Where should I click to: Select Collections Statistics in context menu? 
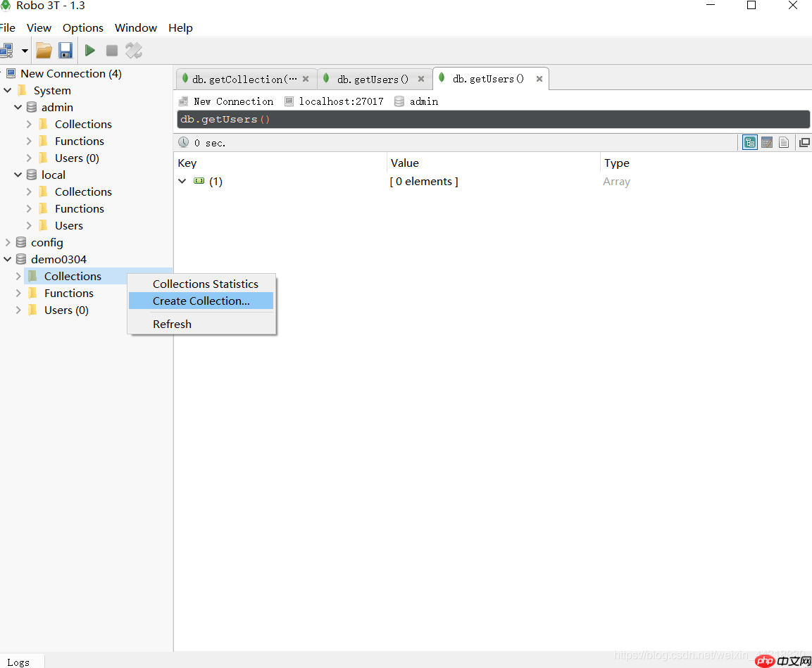coord(205,284)
